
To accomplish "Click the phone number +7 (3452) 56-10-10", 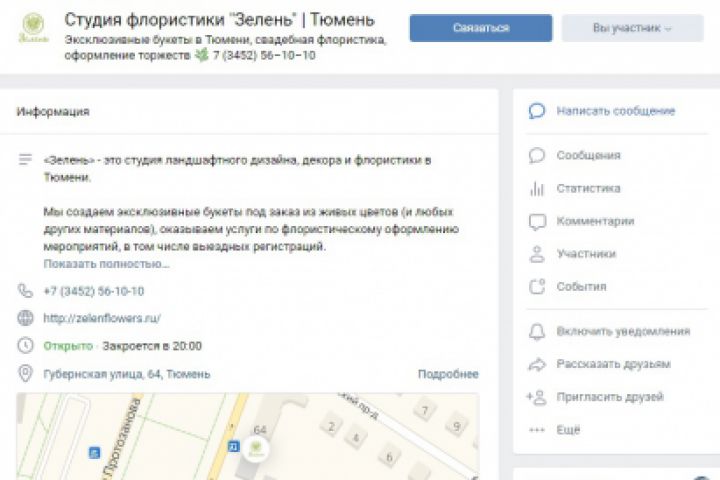I will click(x=94, y=291).
